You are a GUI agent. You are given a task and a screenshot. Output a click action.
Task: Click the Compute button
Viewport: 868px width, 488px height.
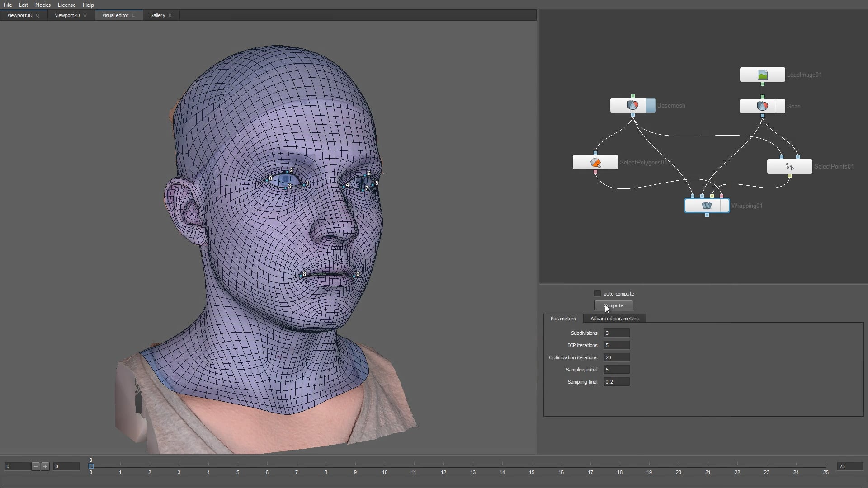[613, 305]
